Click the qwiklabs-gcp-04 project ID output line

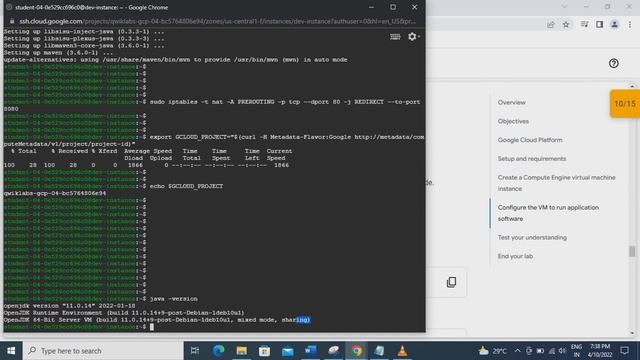click(55, 193)
